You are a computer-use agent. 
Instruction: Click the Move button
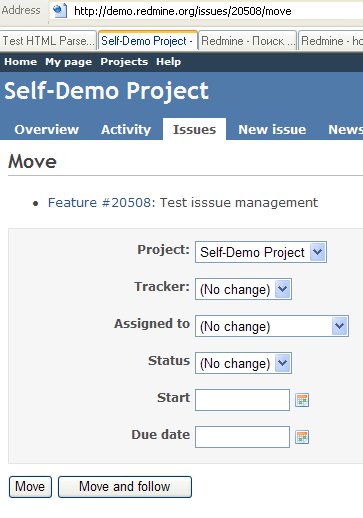[30, 487]
